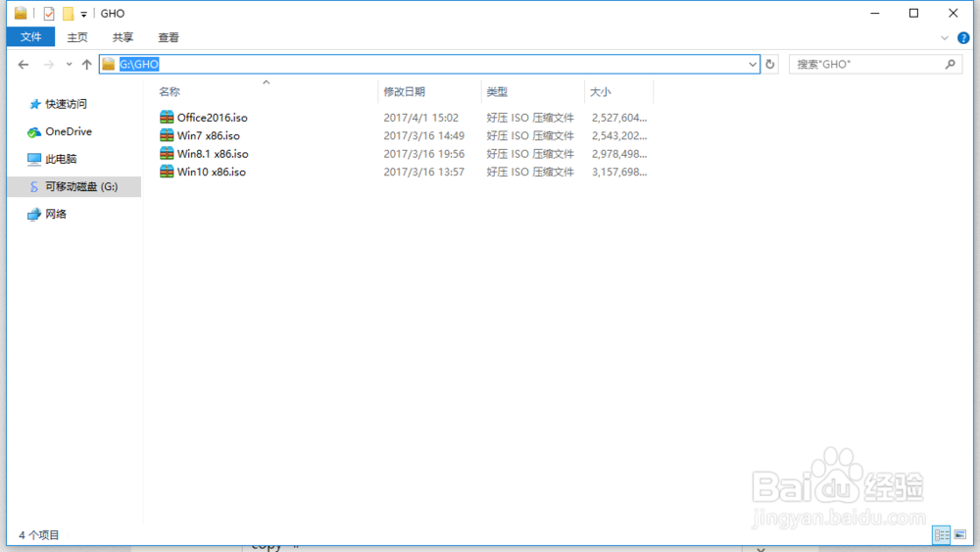Click the date 2017/4/1 15:02
Image resolution: width=980 pixels, height=552 pixels.
tap(420, 118)
